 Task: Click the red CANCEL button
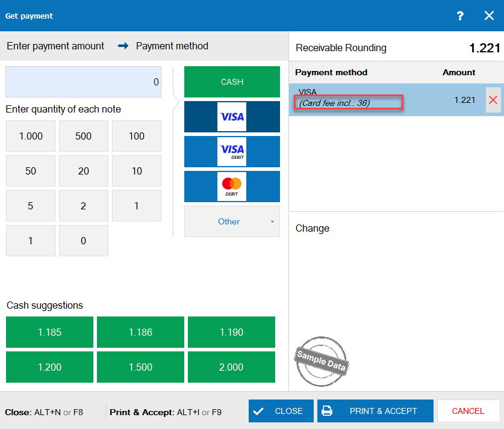(x=468, y=411)
